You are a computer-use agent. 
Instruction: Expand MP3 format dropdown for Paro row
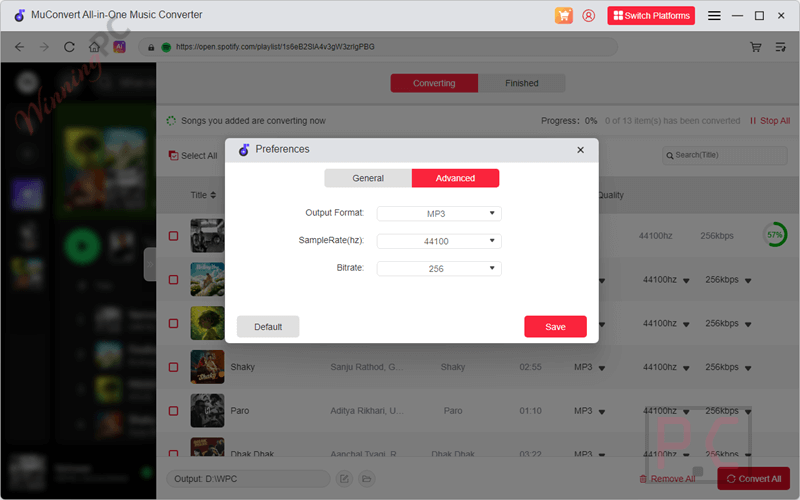click(x=602, y=412)
